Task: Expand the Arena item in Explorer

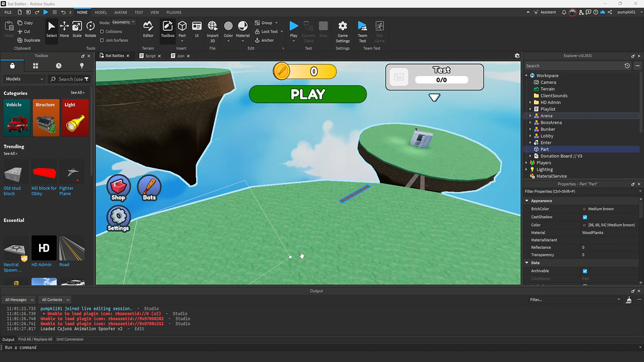Action: (x=530, y=116)
